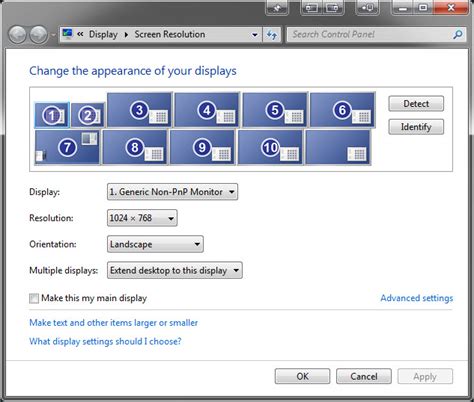Select display monitor 9 thumbnail

202,147
